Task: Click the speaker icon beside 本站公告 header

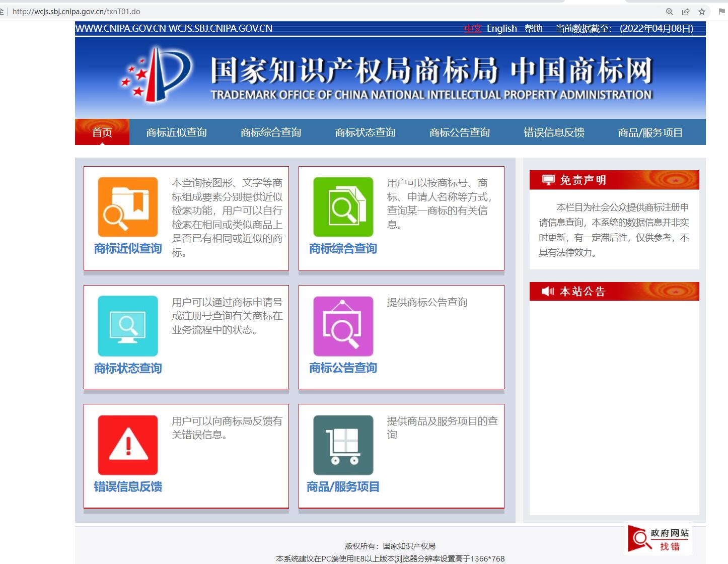Action: 547,291
